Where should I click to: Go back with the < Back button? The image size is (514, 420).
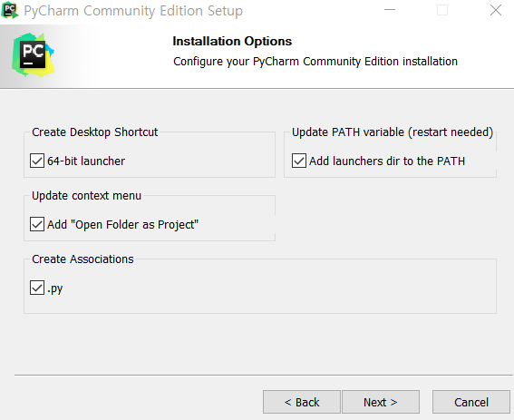(302, 402)
